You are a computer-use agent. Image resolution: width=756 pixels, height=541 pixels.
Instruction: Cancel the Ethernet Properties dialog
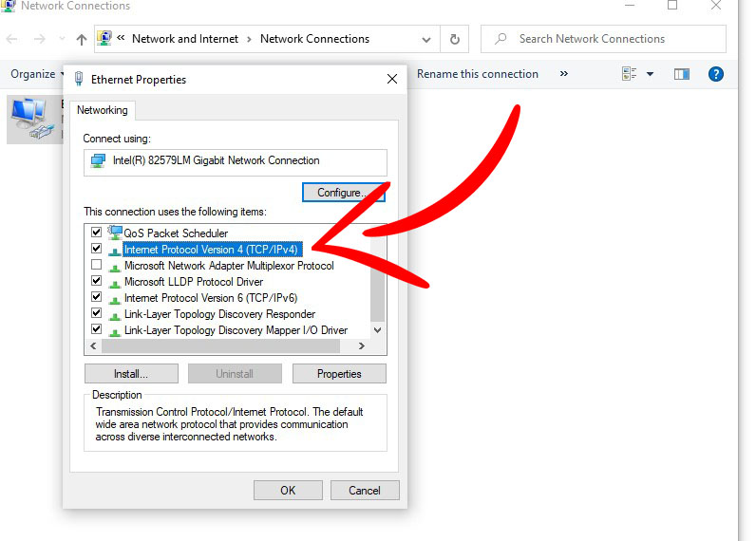click(365, 491)
